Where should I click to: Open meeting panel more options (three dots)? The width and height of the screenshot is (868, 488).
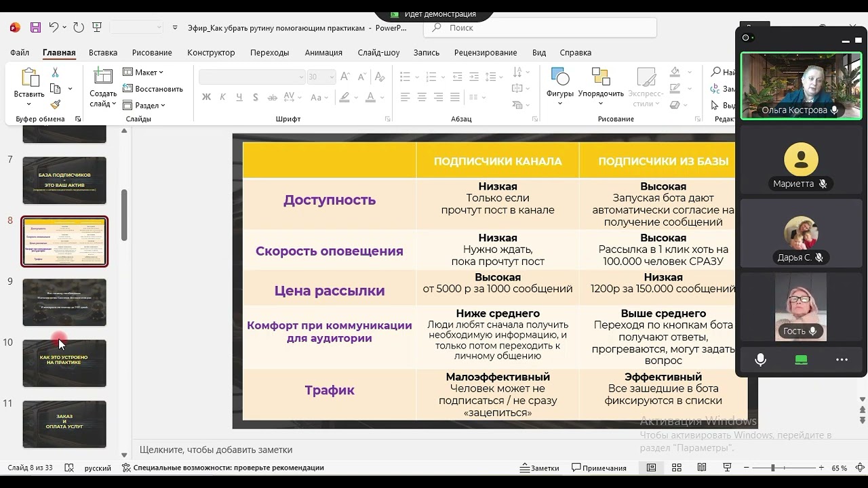pyautogui.click(x=842, y=360)
